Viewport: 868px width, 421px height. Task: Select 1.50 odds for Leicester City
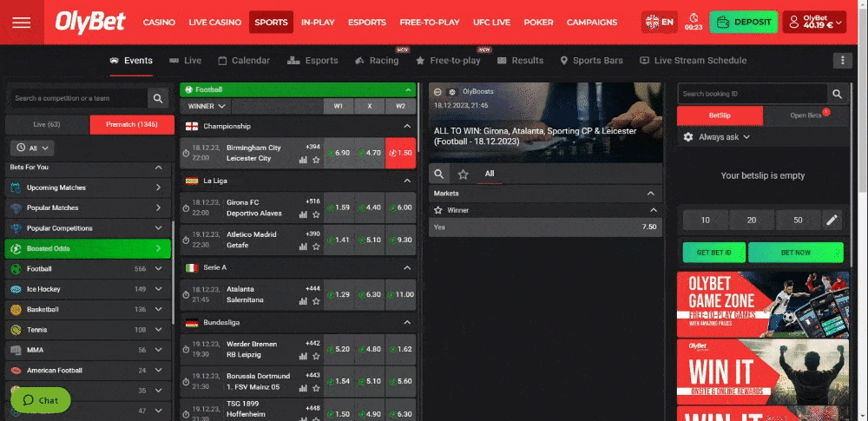(x=400, y=153)
